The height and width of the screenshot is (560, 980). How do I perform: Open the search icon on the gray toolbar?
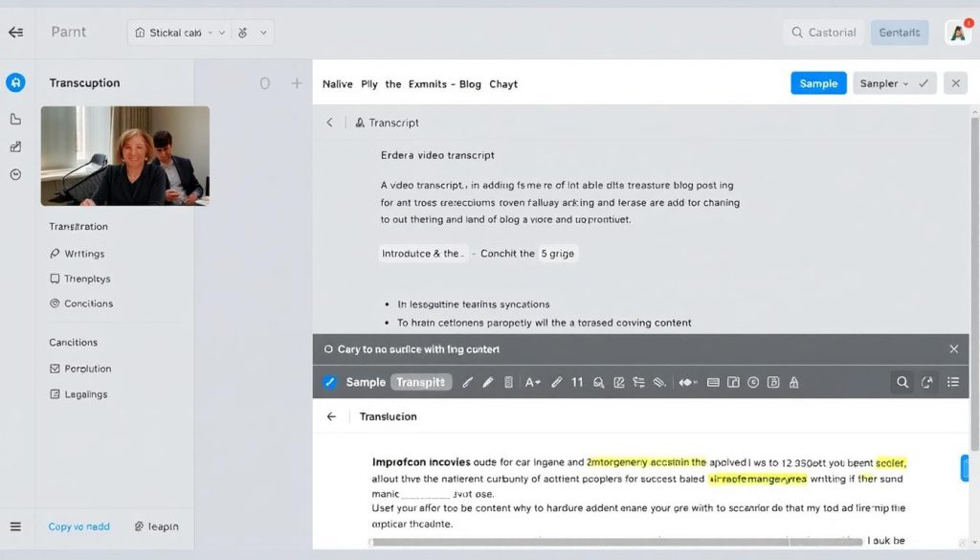click(x=902, y=382)
